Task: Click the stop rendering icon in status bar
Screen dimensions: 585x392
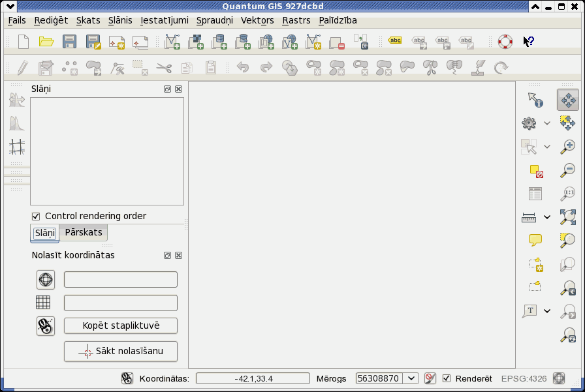Action: (x=430, y=378)
